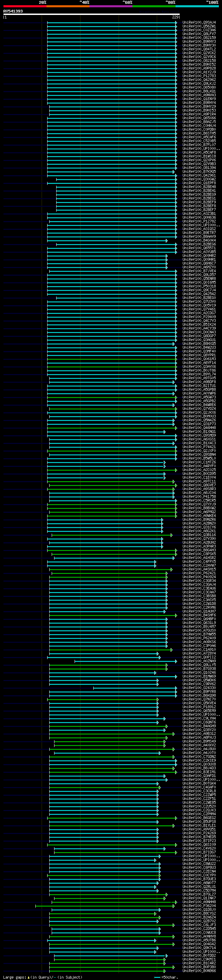
Task: Select label UniRef100_Q8GVE7
Action: click(199, 485)
